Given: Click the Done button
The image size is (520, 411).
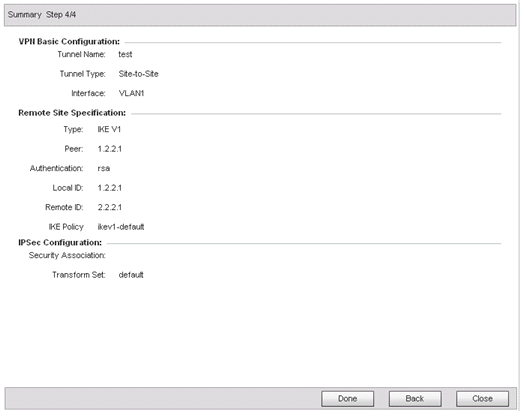Looking at the screenshot, I should click(x=347, y=399).
